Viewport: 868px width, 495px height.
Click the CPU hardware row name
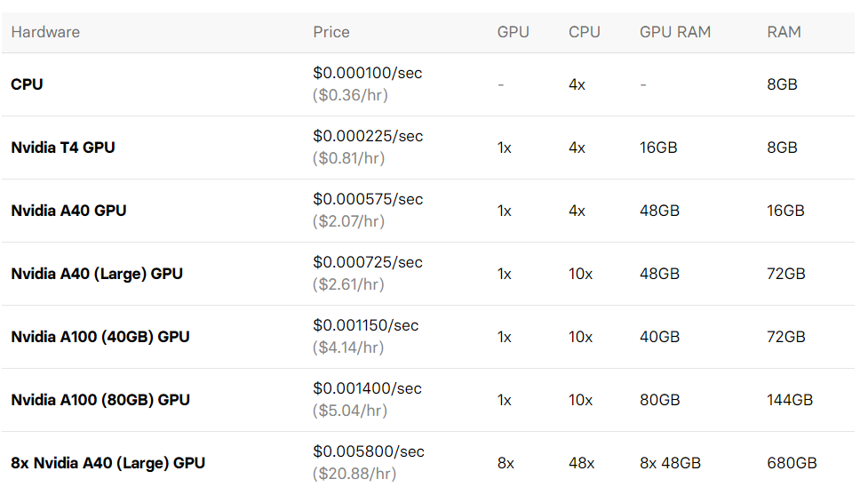27,84
